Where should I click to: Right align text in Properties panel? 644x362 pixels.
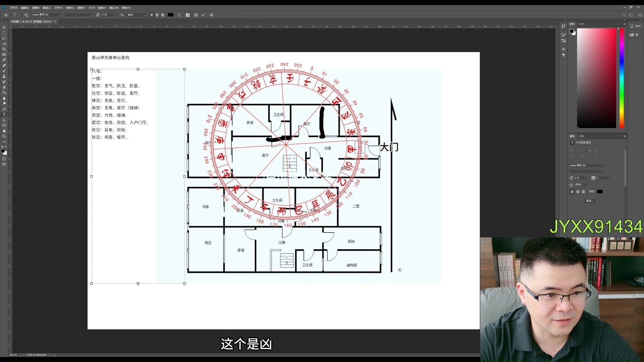[583, 192]
